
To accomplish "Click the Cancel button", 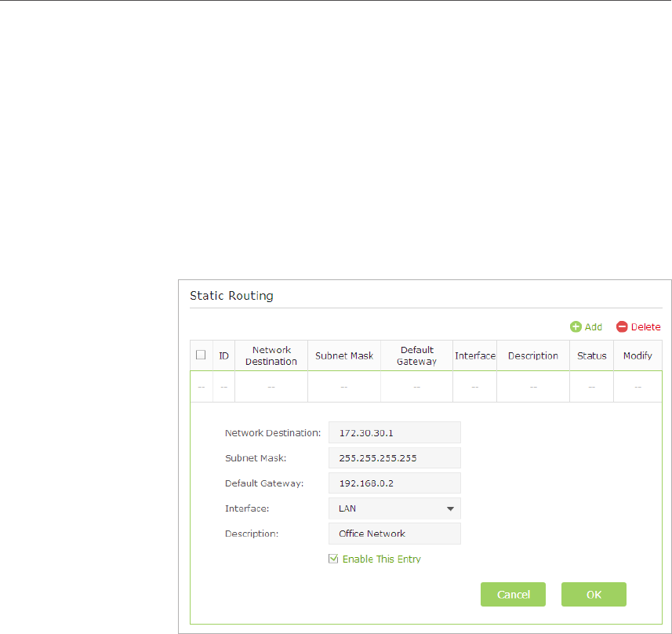I will pos(513,594).
